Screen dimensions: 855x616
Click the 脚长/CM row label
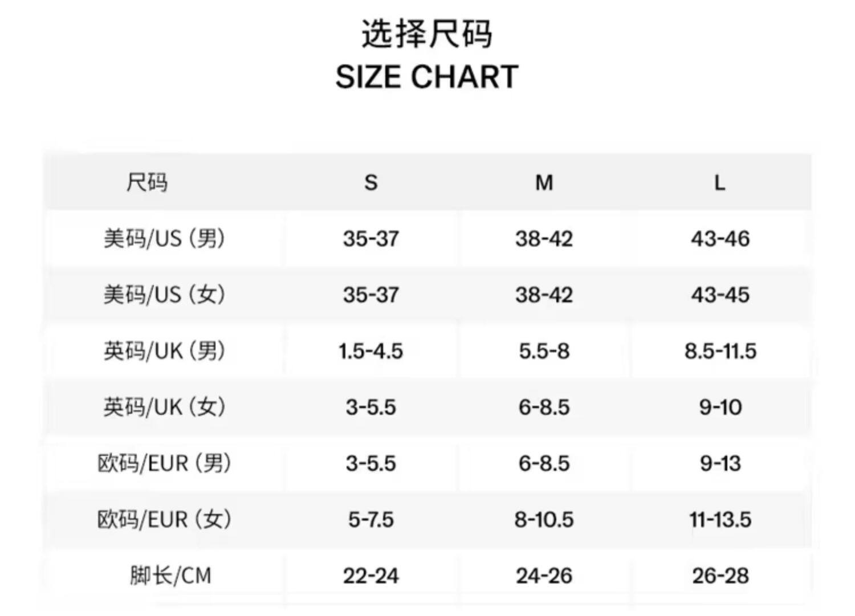[170, 576]
